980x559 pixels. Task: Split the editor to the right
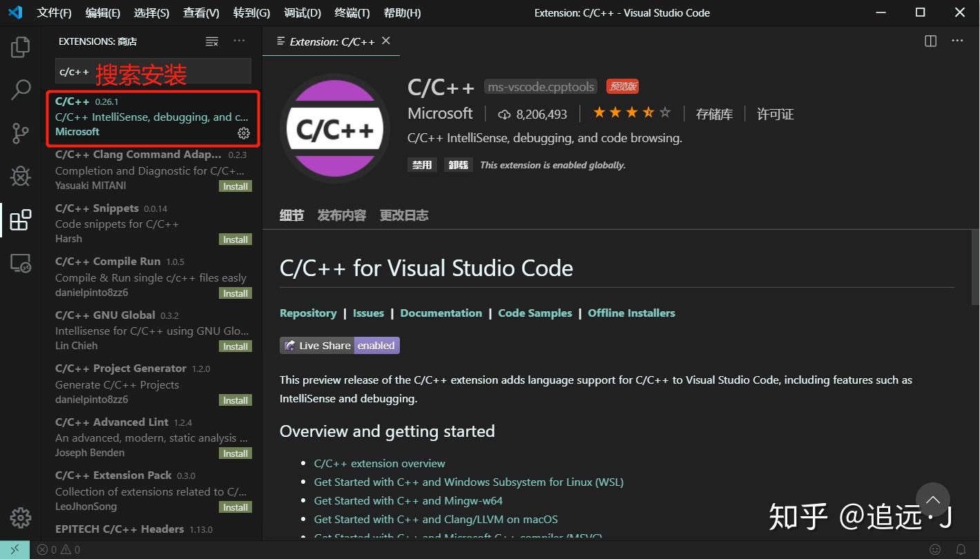930,41
